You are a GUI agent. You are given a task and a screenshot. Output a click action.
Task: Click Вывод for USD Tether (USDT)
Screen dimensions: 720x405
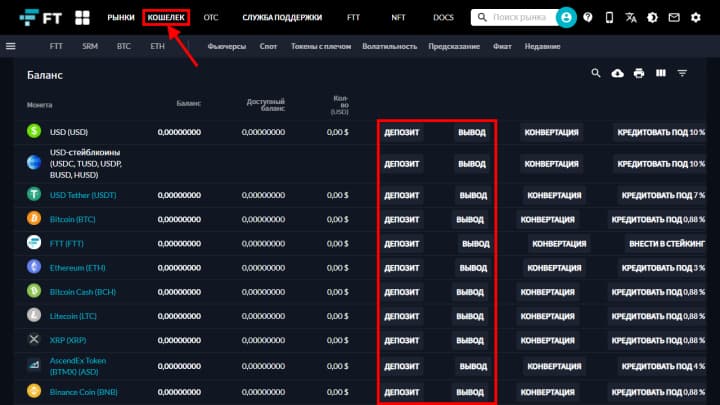click(x=473, y=195)
